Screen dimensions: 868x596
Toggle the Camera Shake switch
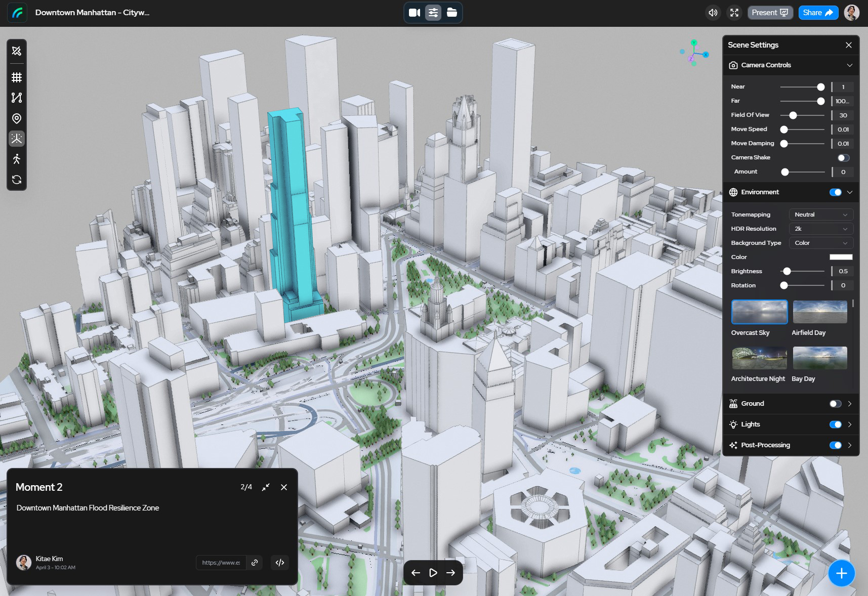(x=843, y=158)
